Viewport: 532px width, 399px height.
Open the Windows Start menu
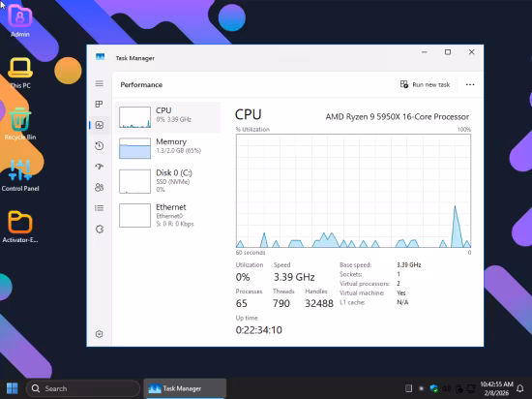(13, 388)
